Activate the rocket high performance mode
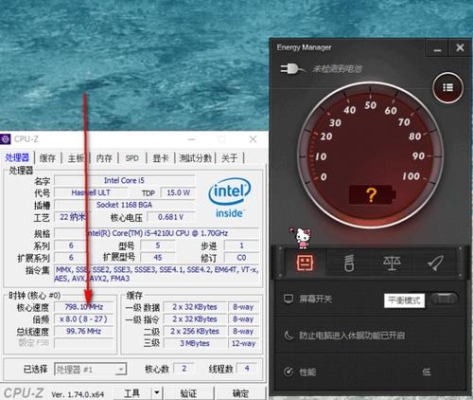 tap(435, 263)
